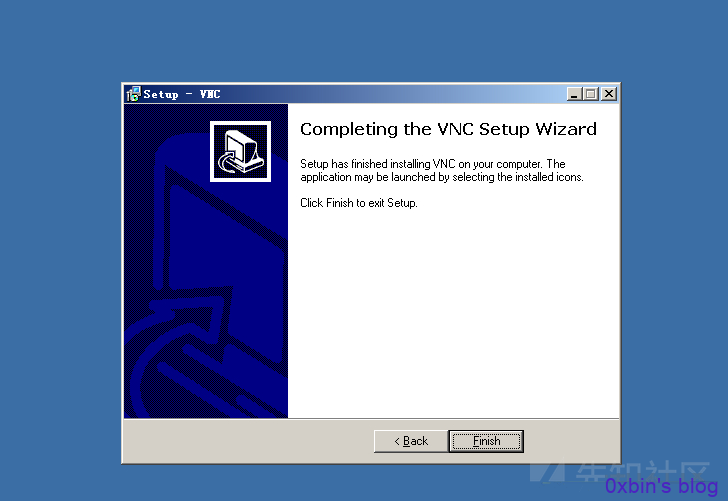Click the computer icon in wizard banner

point(240,151)
